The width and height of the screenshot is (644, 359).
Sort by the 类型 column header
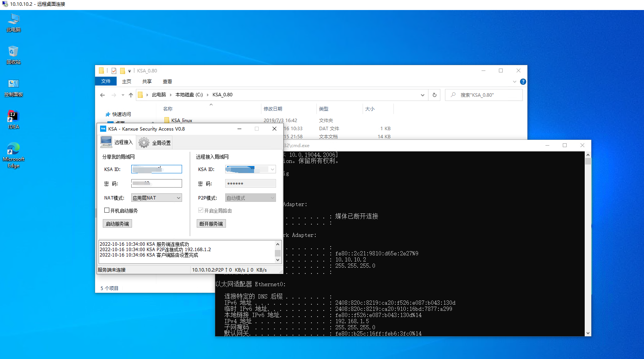(x=324, y=109)
